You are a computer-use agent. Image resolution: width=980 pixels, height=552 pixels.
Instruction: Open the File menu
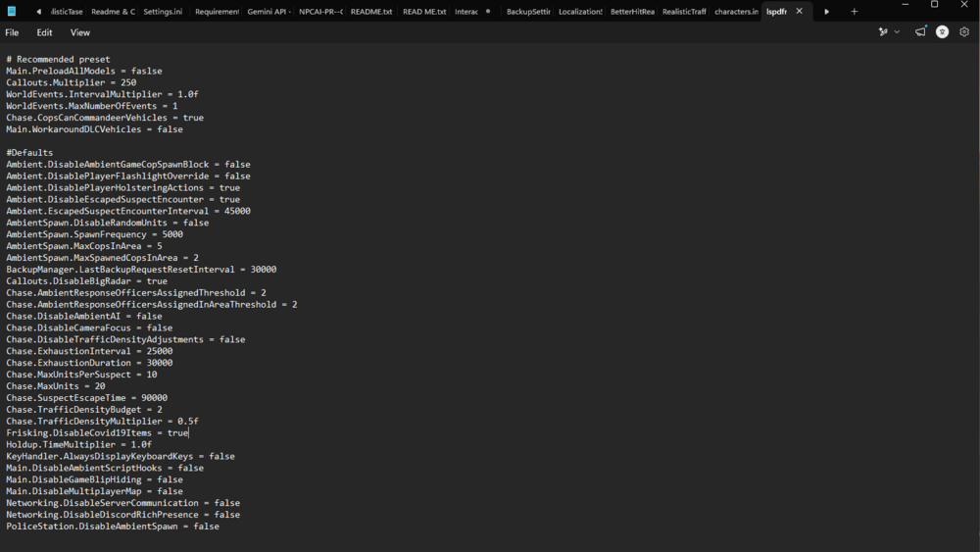tap(12, 32)
